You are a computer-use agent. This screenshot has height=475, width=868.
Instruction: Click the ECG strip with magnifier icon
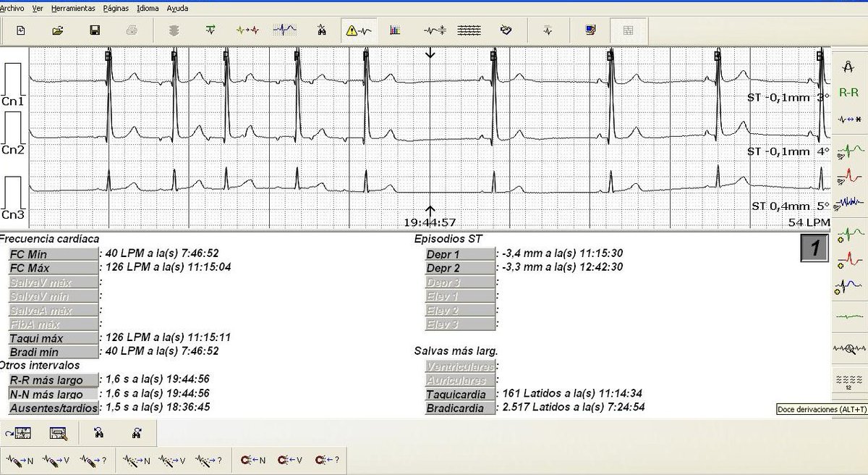pos(59,433)
